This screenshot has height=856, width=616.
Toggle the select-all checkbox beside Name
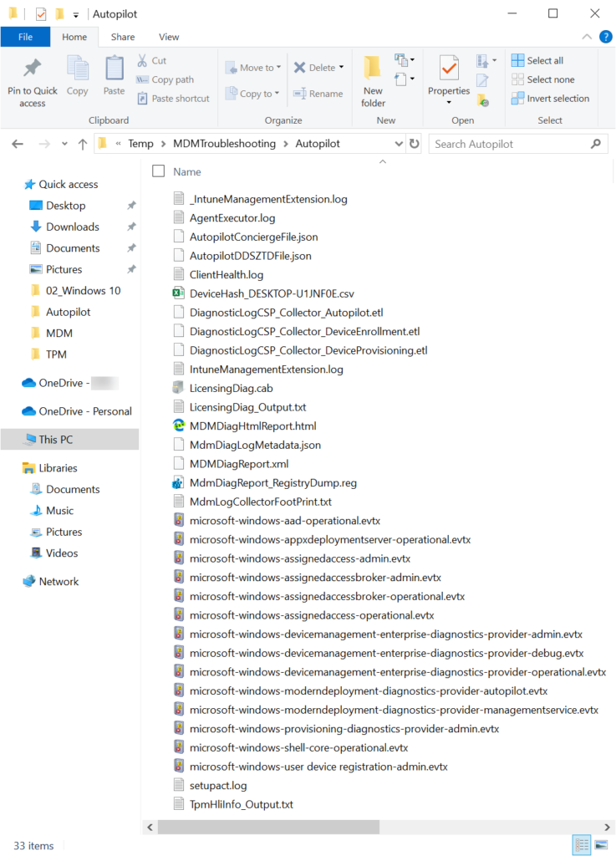click(158, 171)
